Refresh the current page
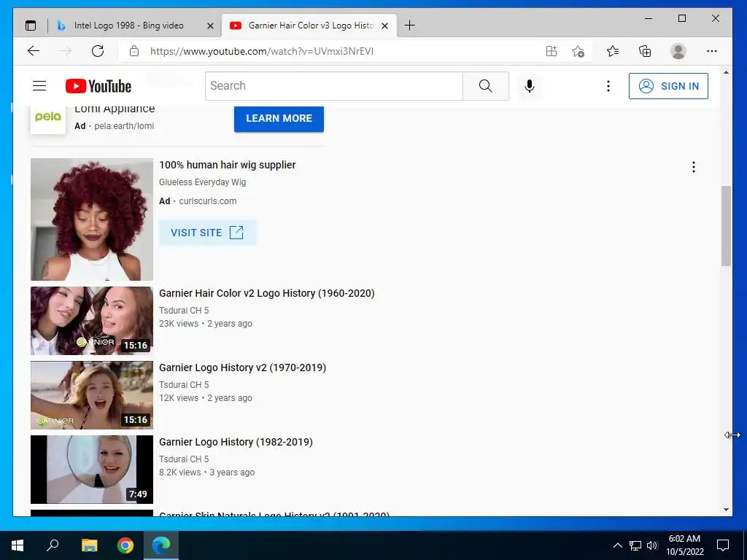 [x=98, y=51]
